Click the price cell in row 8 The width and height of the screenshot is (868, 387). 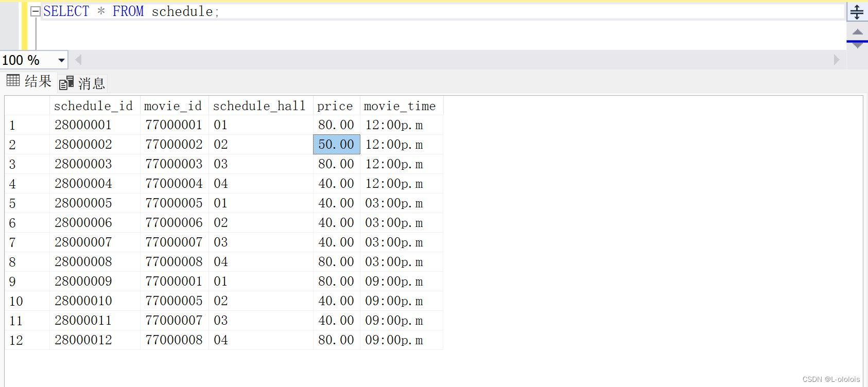(x=336, y=262)
